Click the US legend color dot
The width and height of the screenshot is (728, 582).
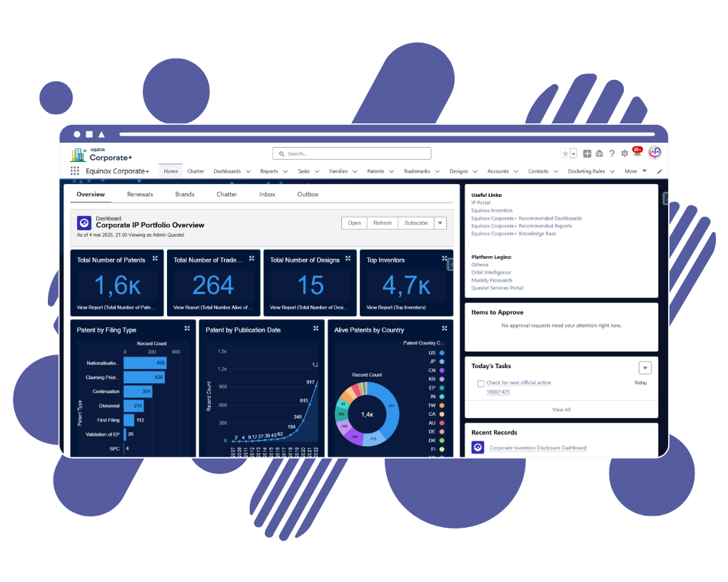coord(442,353)
